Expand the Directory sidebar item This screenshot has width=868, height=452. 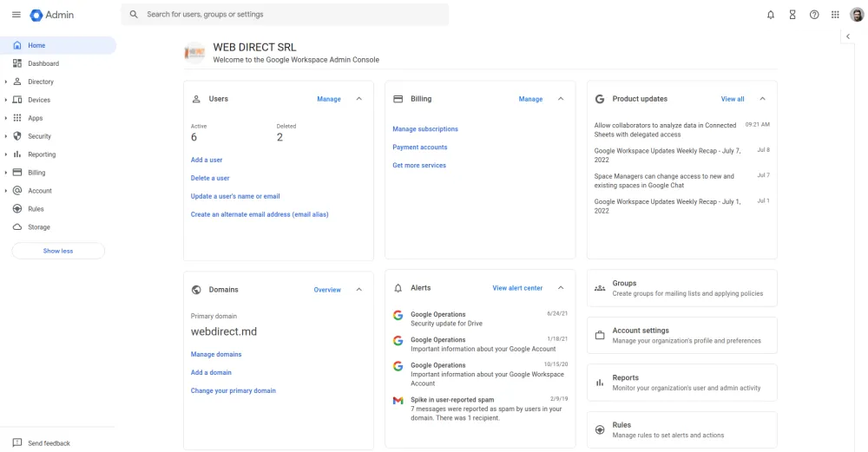tap(6, 82)
